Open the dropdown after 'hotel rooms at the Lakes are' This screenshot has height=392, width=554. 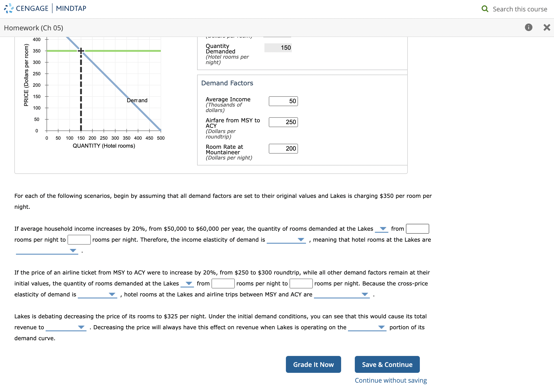click(x=72, y=251)
